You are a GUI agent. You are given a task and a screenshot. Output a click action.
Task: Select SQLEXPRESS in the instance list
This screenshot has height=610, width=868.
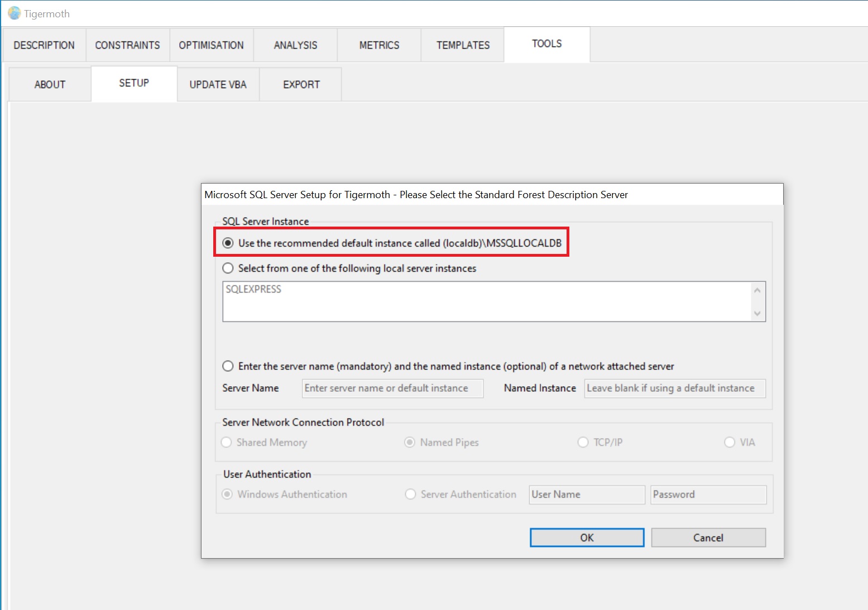[253, 289]
